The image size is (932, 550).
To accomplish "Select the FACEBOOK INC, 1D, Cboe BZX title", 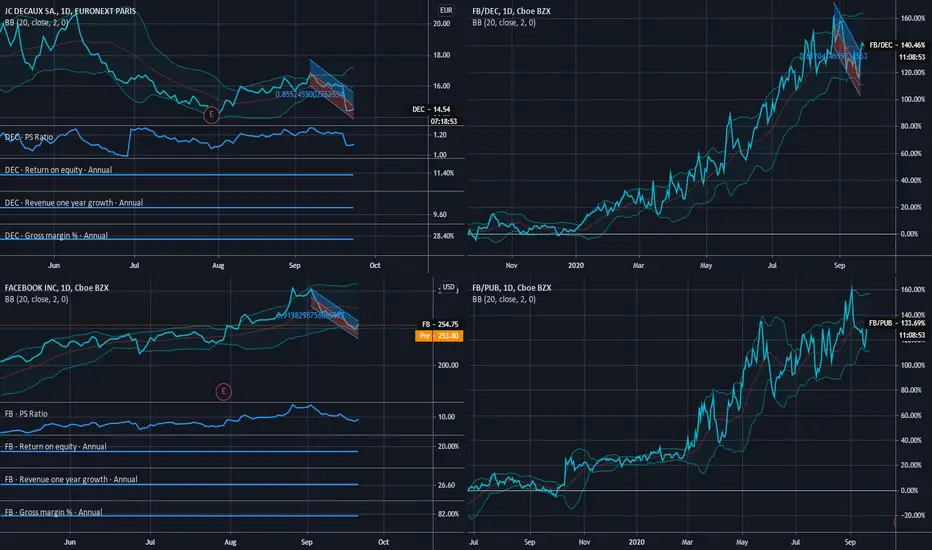I will (x=56, y=288).
